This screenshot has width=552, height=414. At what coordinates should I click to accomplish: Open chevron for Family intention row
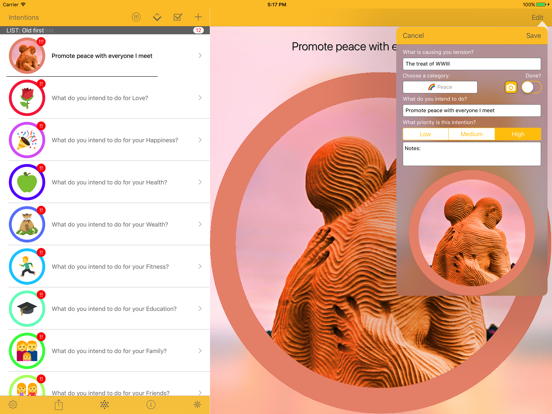(x=200, y=351)
